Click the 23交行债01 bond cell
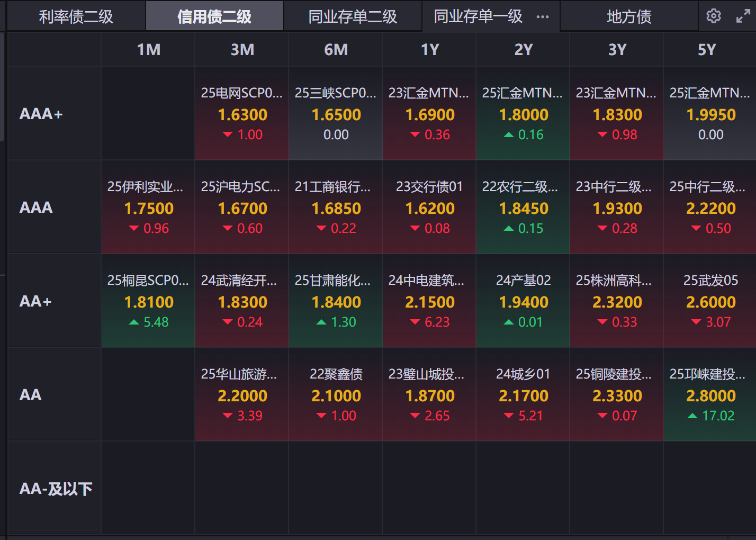 [x=429, y=208]
